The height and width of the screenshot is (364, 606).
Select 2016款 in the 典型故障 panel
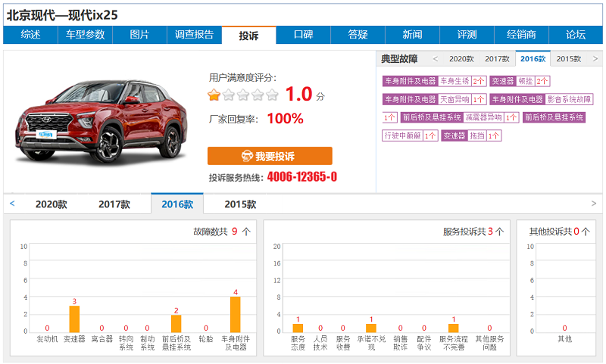[533, 59]
